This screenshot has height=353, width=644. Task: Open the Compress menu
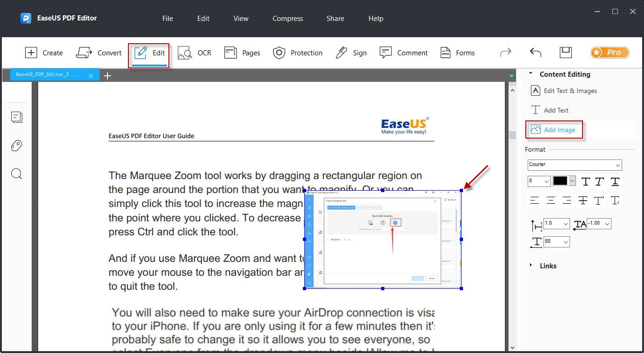pos(287,19)
